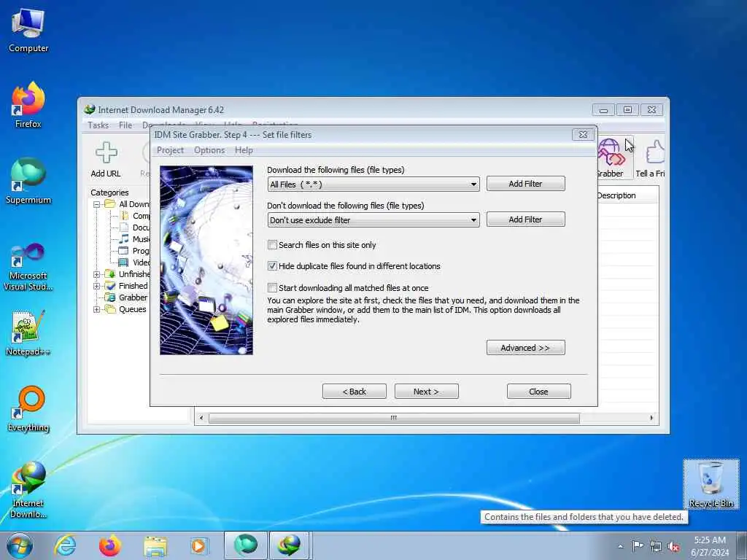
Task: Click the scroll left arrow in IDM list
Action: 201,418
